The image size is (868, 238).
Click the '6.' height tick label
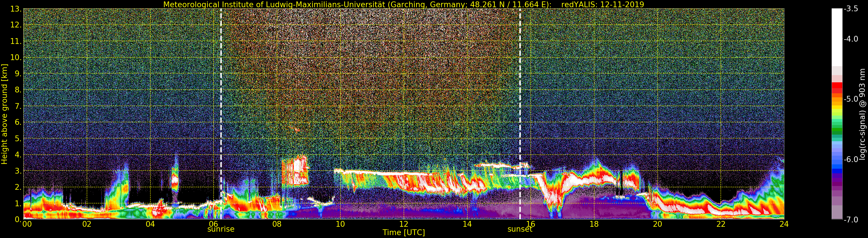click(x=18, y=122)
